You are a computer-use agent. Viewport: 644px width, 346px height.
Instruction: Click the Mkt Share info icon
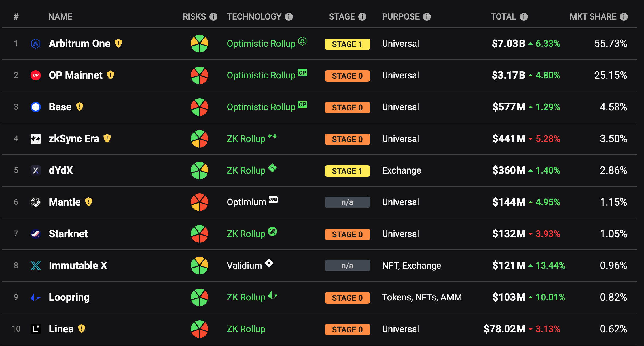pyautogui.click(x=624, y=17)
